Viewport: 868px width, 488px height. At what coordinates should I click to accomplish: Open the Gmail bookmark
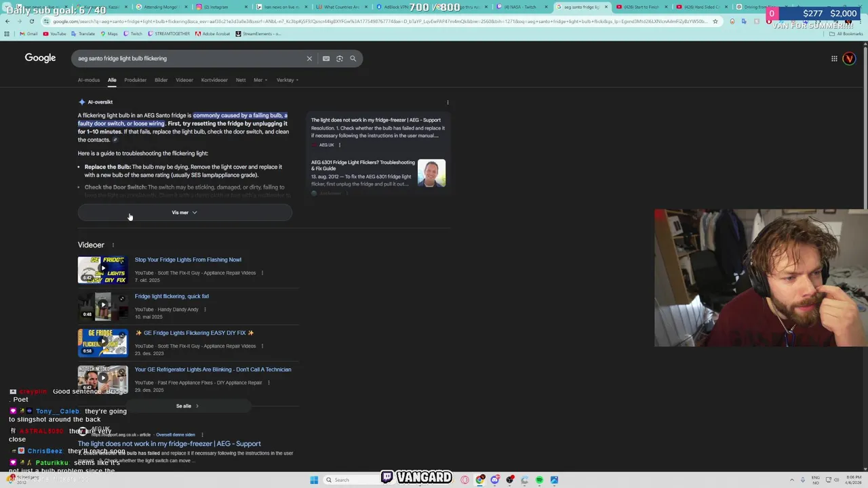28,34
